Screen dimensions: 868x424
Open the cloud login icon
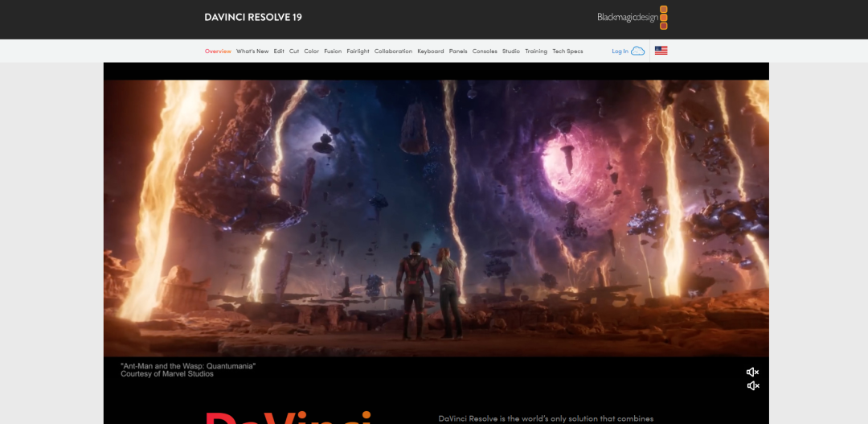[x=637, y=51]
